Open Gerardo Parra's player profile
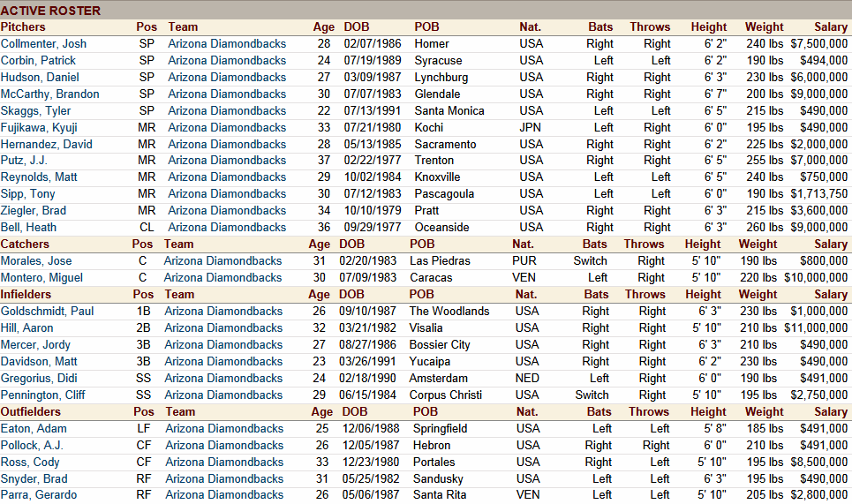 38,494
